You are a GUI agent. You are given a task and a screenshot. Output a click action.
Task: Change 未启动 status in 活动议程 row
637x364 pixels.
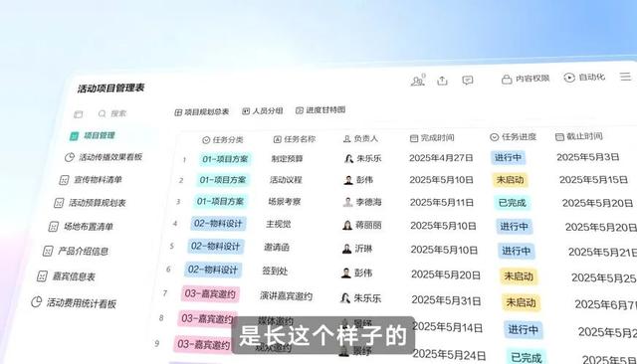[x=511, y=180]
